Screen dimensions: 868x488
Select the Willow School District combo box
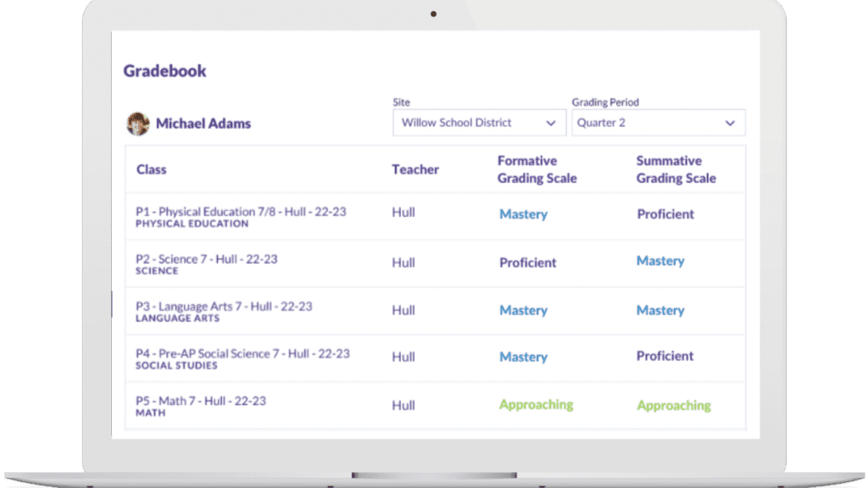pyautogui.click(x=469, y=123)
